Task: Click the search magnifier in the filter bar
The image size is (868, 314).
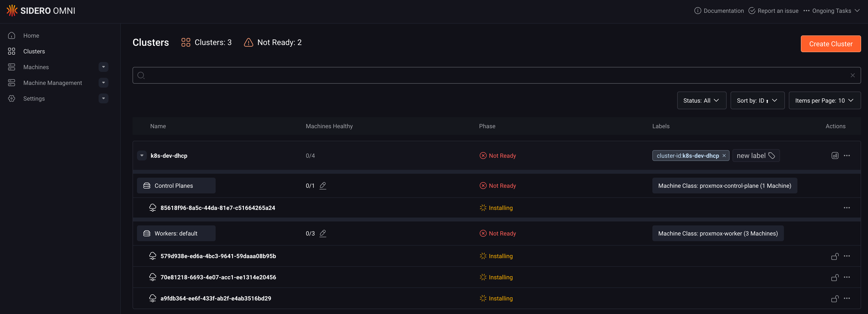Action: click(x=141, y=75)
